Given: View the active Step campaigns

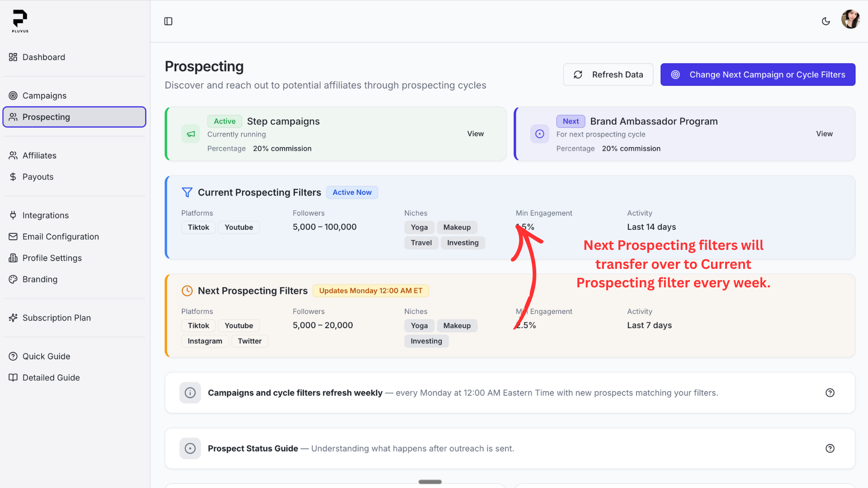Looking at the screenshot, I should coord(475,134).
